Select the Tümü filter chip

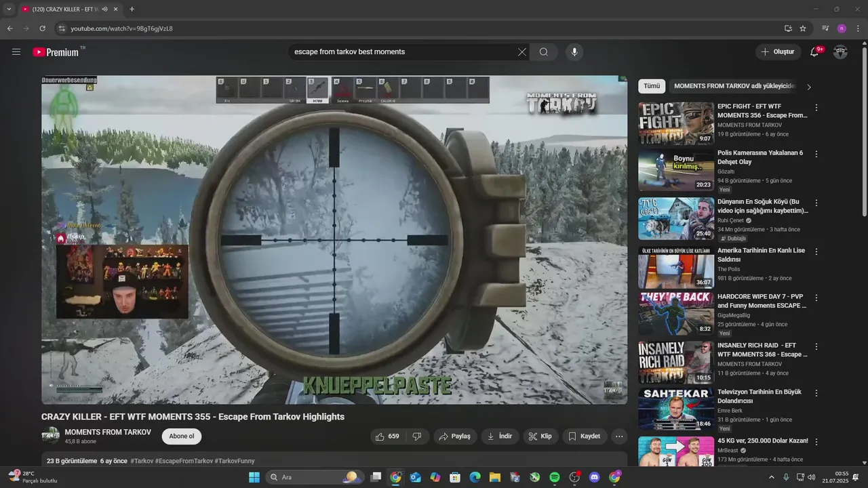pos(652,86)
